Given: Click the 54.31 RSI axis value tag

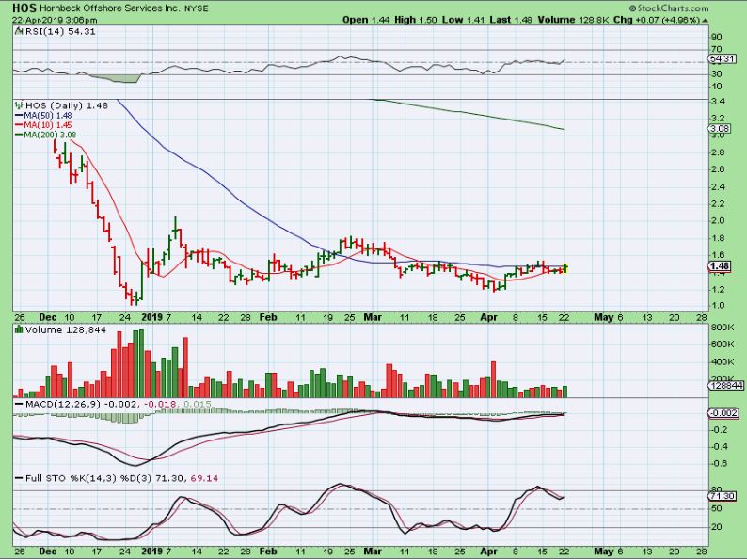Looking at the screenshot, I should point(722,58).
